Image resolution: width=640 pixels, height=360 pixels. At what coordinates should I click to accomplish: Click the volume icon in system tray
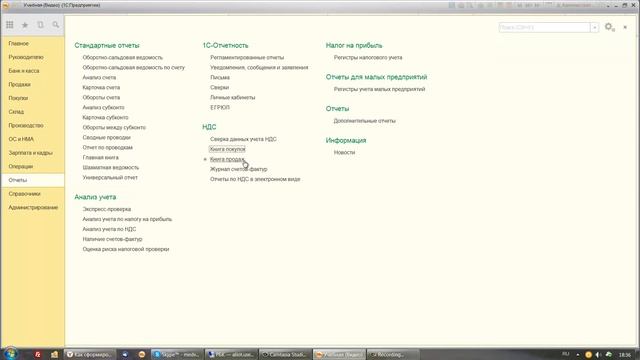[x=598, y=355]
